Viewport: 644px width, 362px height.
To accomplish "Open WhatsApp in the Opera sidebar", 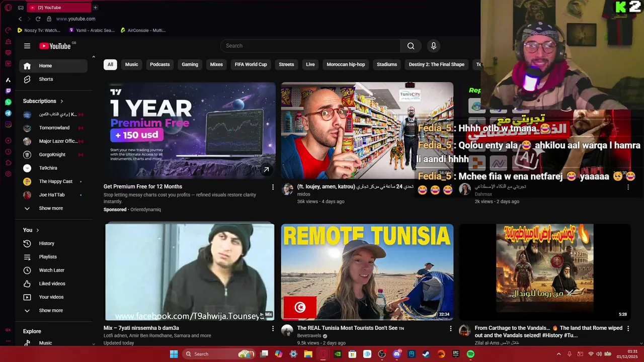I will 8,102.
